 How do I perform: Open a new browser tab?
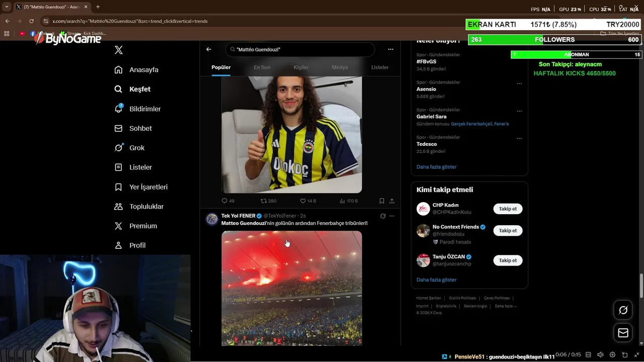(x=98, y=7)
